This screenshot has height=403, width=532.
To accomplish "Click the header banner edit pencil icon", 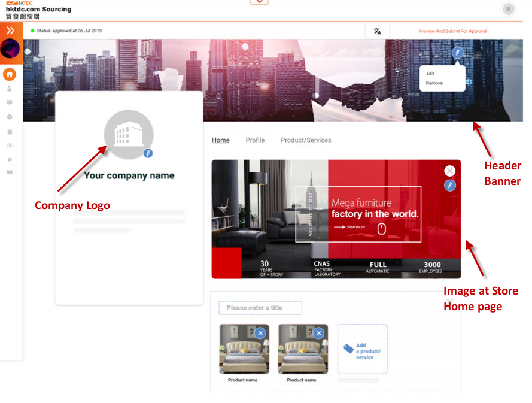I will 457,53.
